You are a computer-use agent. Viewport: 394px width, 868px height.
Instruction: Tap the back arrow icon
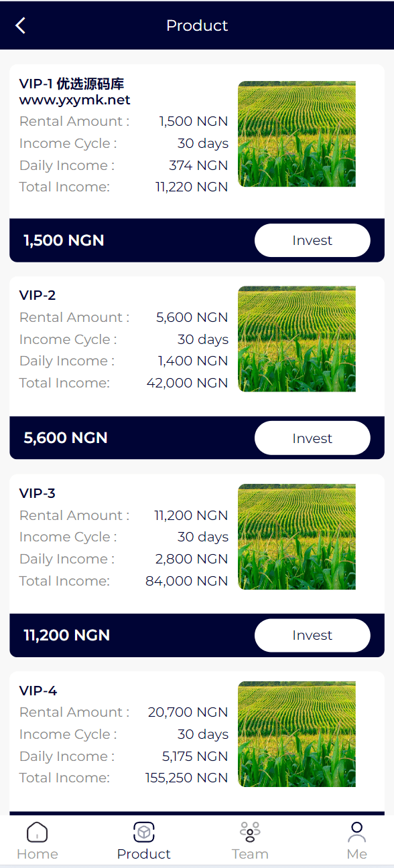21,25
